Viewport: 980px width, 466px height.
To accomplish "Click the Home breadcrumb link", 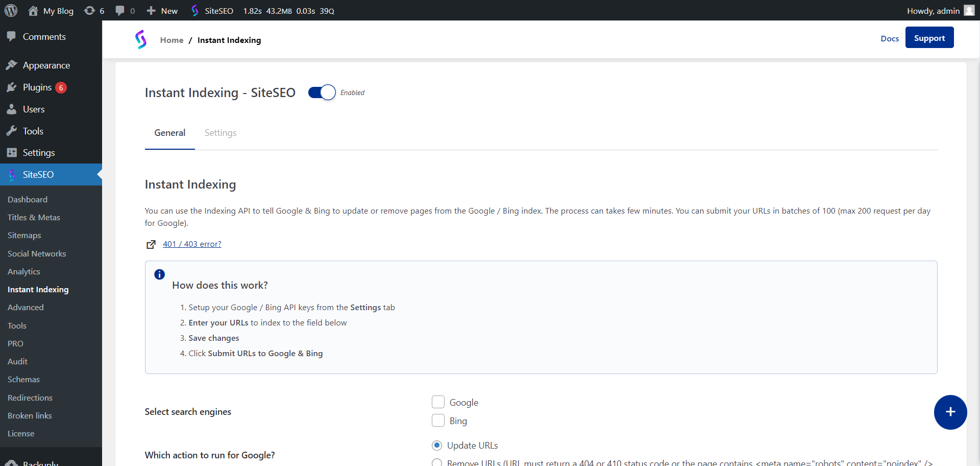I will click(171, 40).
